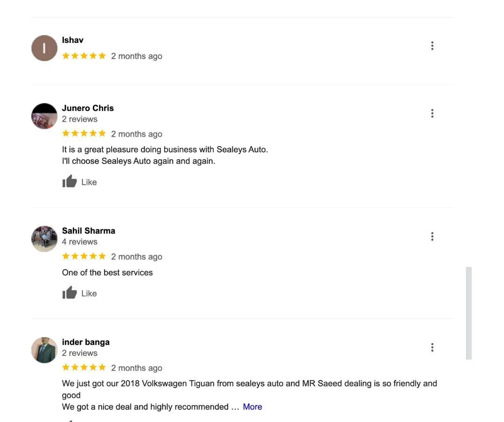Click '4 reviews' under Sahil Sharma
504x422 pixels.
(80, 242)
